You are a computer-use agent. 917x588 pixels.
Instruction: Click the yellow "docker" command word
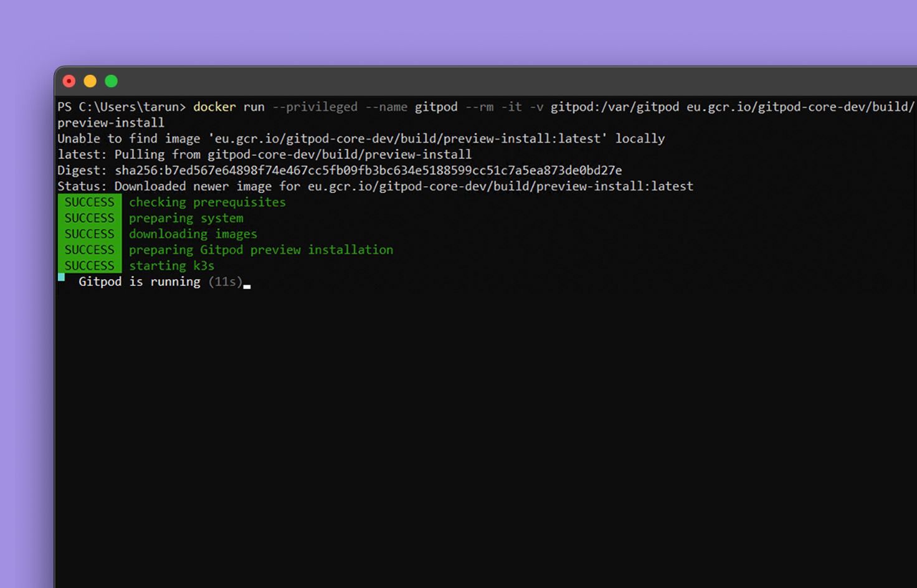pos(214,107)
